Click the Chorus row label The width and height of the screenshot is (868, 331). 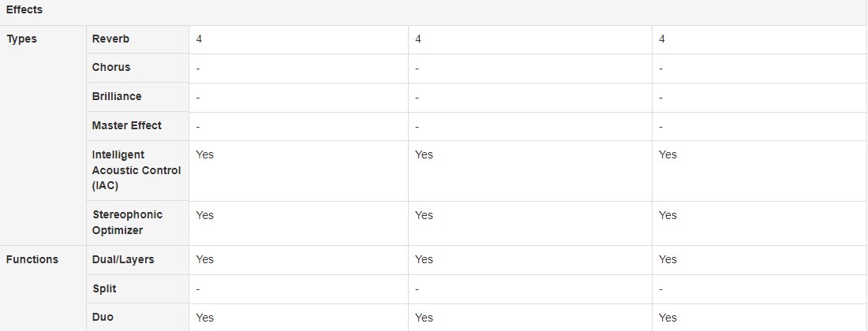tap(111, 68)
